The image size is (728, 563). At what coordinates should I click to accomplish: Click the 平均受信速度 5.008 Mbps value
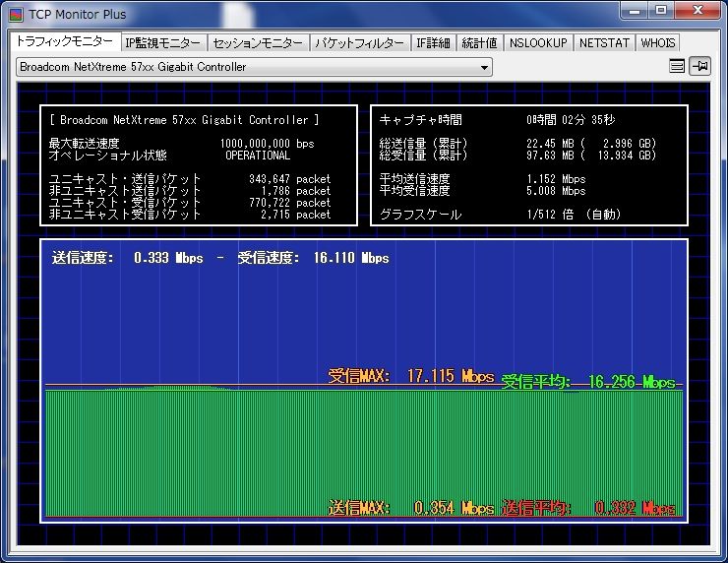pyautogui.click(x=556, y=191)
